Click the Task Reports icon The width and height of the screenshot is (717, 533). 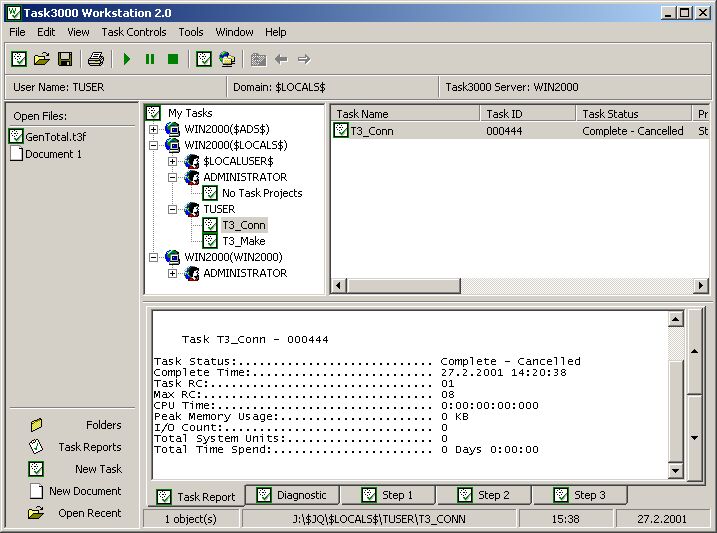37,447
